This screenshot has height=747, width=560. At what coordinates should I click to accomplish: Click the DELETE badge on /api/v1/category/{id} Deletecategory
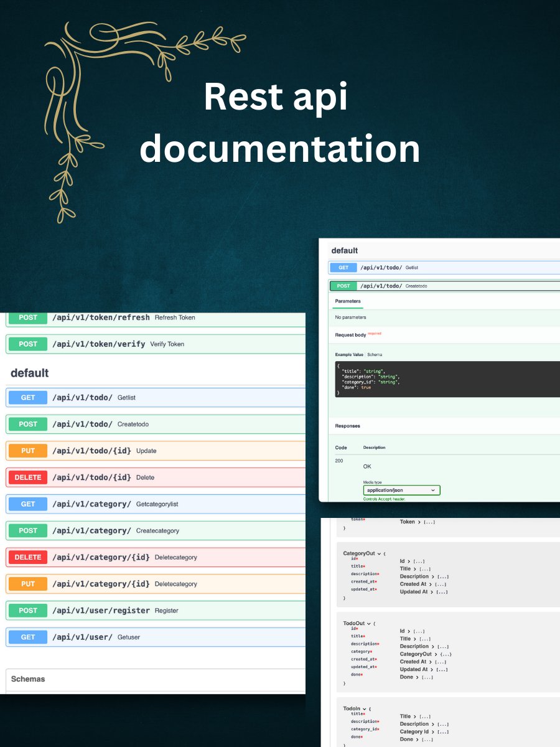point(27,557)
